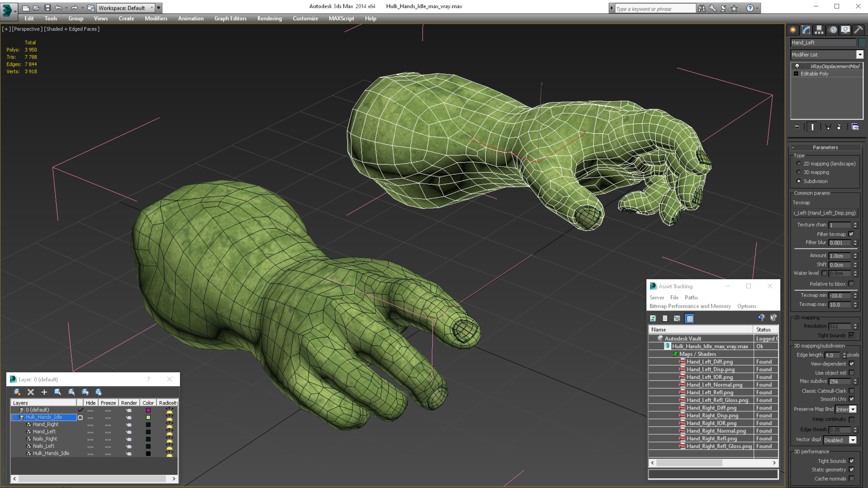Open the MAXScript menu

[341, 18]
